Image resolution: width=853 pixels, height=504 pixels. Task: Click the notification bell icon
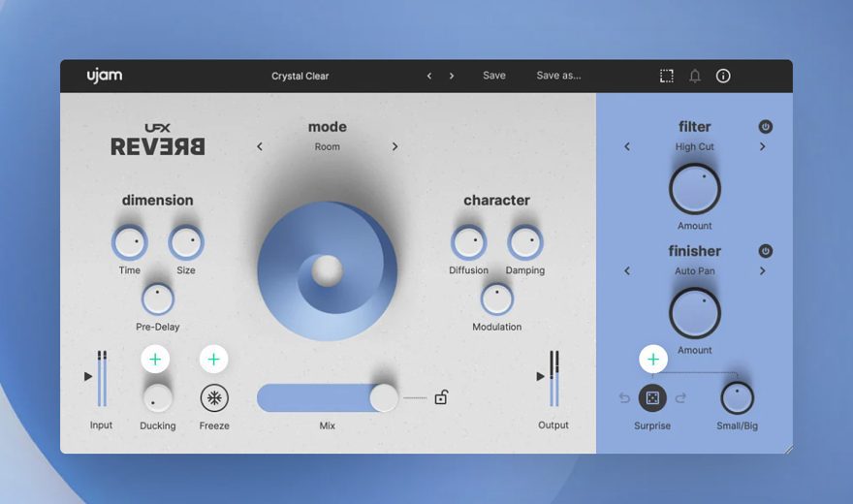695,76
